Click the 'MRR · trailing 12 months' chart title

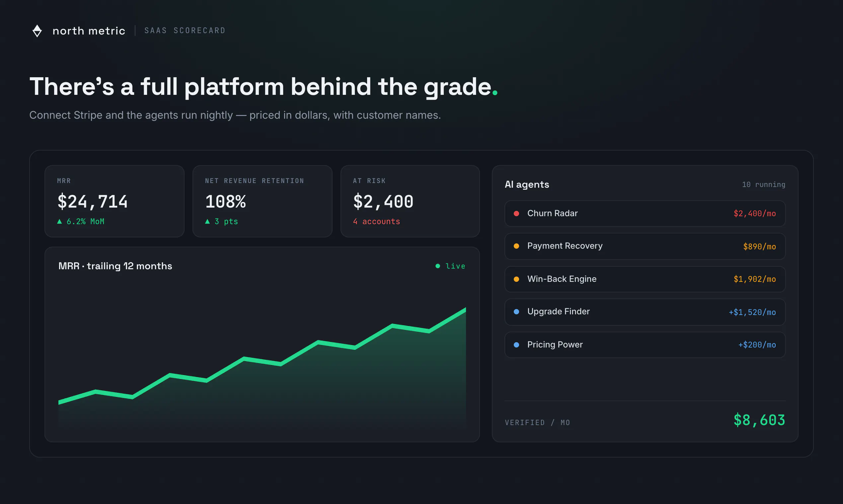pos(115,266)
